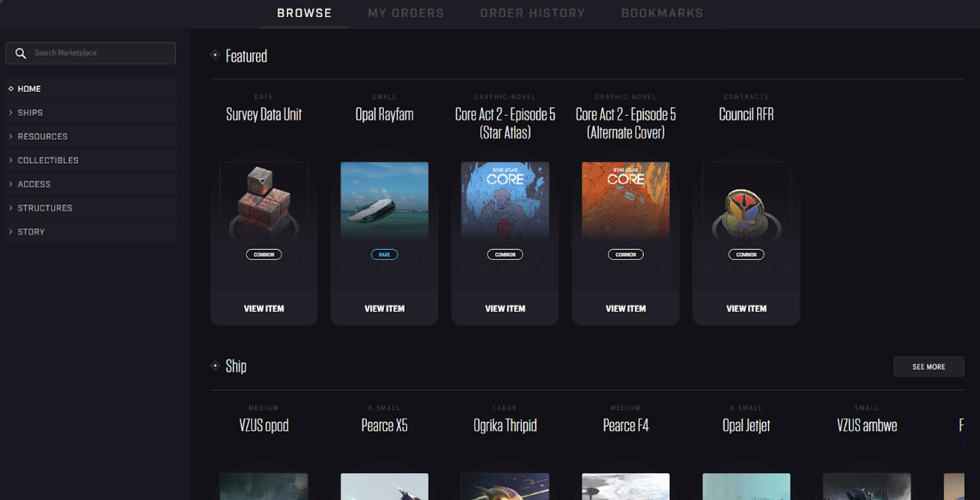
Task: Click the Featured section diamond icon
Action: pyautogui.click(x=215, y=56)
